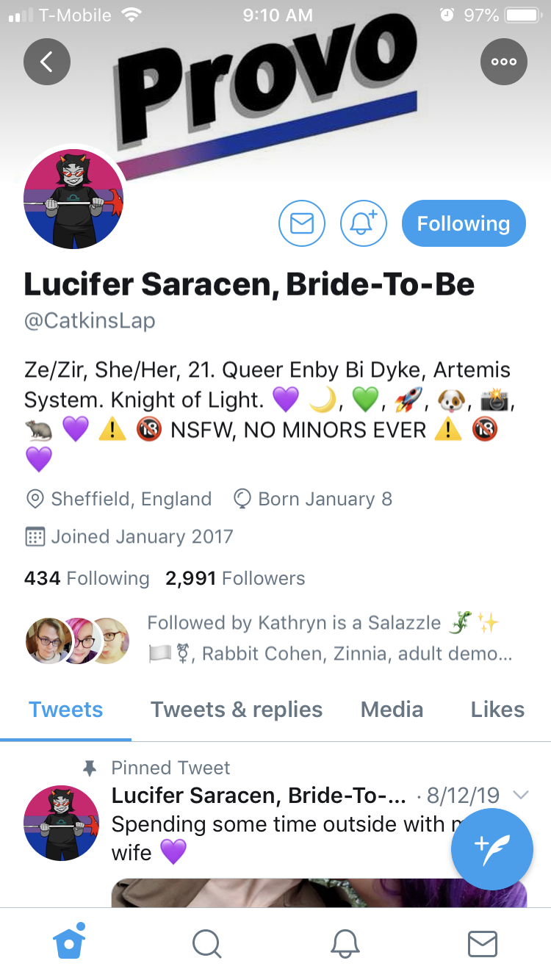Select the Tweets tab

[66, 710]
